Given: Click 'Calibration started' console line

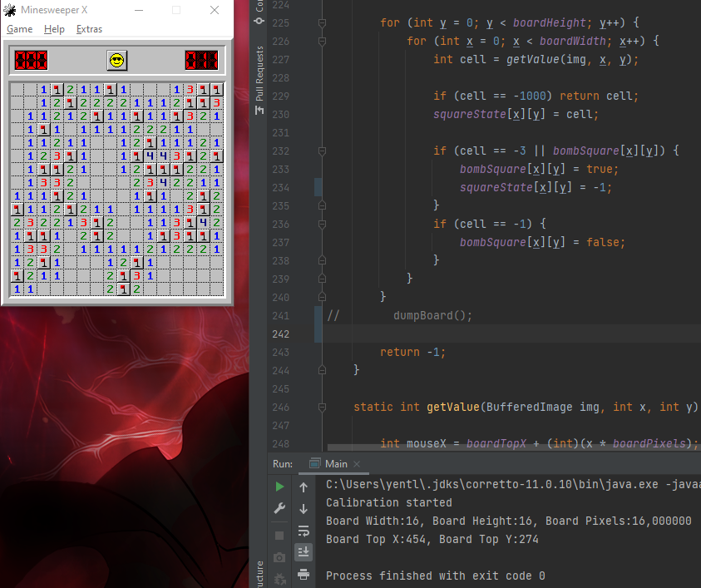Looking at the screenshot, I should (x=389, y=502).
